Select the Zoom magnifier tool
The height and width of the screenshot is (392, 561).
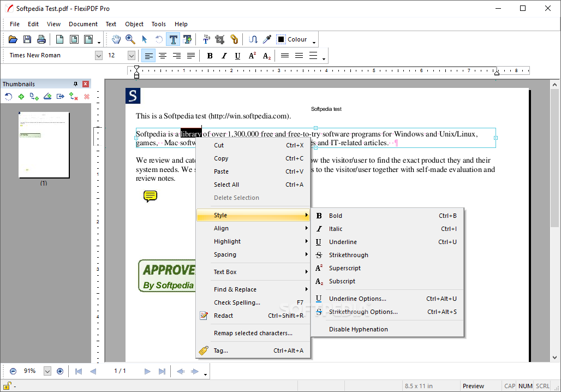130,39
